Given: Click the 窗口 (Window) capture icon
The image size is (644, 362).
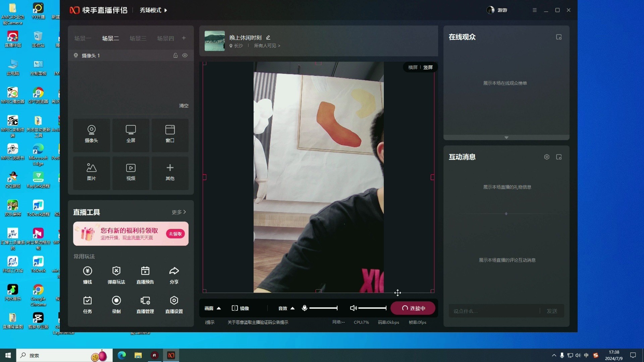Looking at the screenshot, I should click(170, 133).
